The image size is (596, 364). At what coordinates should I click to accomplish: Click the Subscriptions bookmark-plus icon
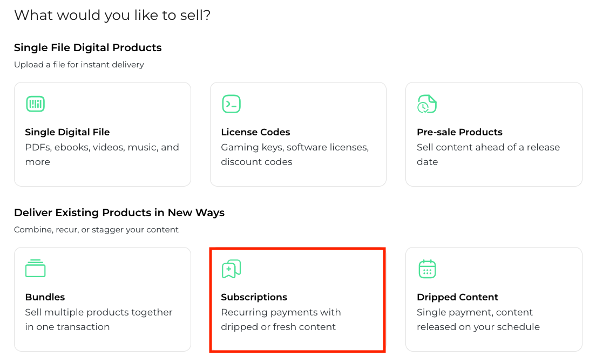pyautogui.click(x=231, y=269)
